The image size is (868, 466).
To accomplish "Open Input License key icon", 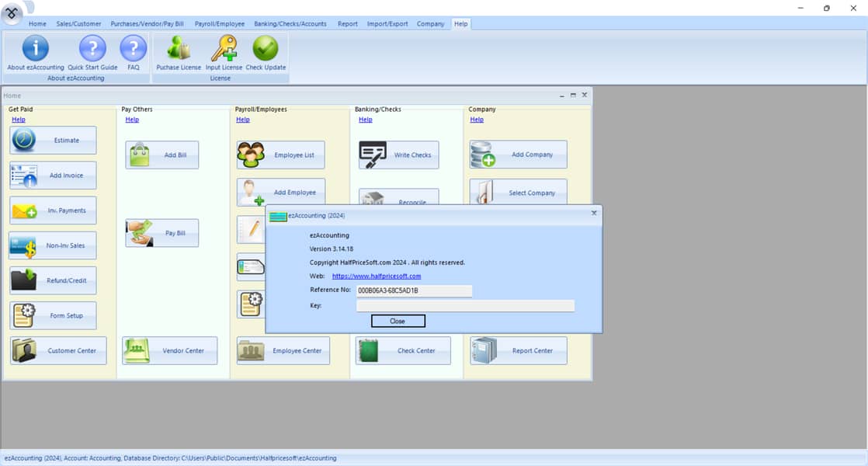I will (224, 53).
